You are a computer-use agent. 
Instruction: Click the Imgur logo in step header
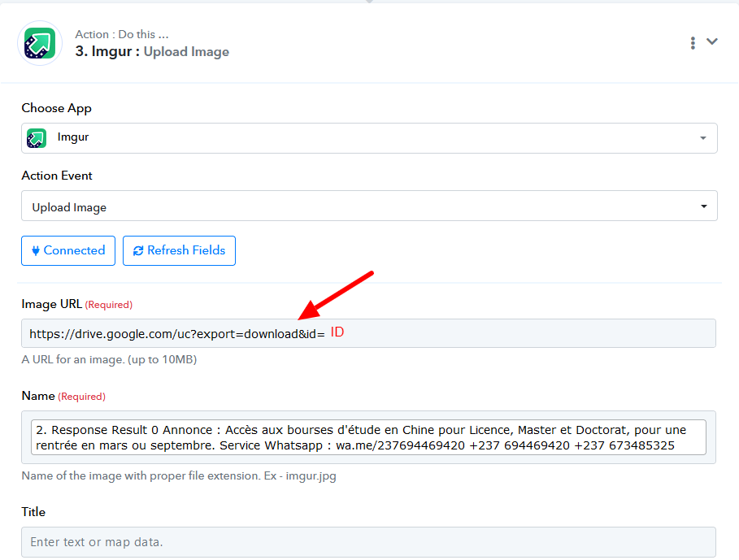(x=40, y=43)
